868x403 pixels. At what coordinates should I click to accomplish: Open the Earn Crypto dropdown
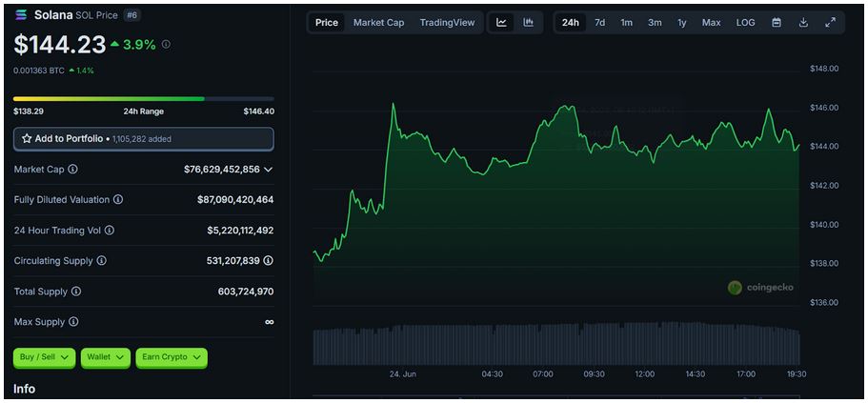172,357
